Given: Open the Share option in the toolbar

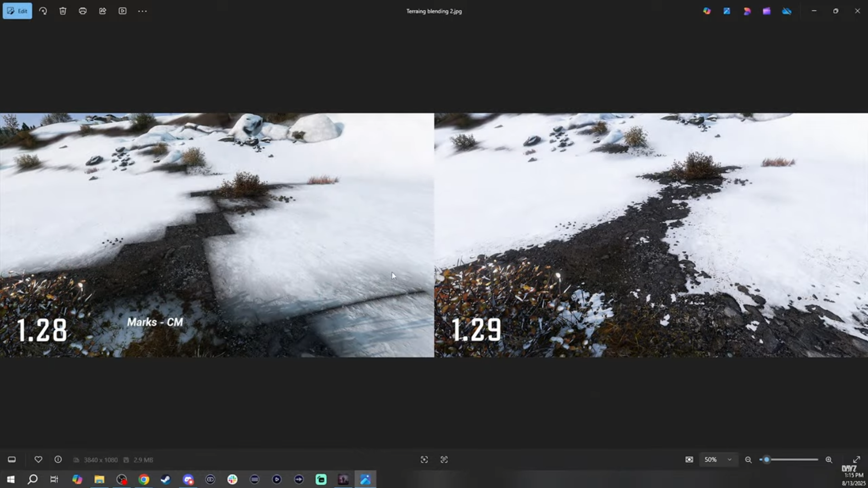Looking at the screenshot, I should [x=103, y=11].
